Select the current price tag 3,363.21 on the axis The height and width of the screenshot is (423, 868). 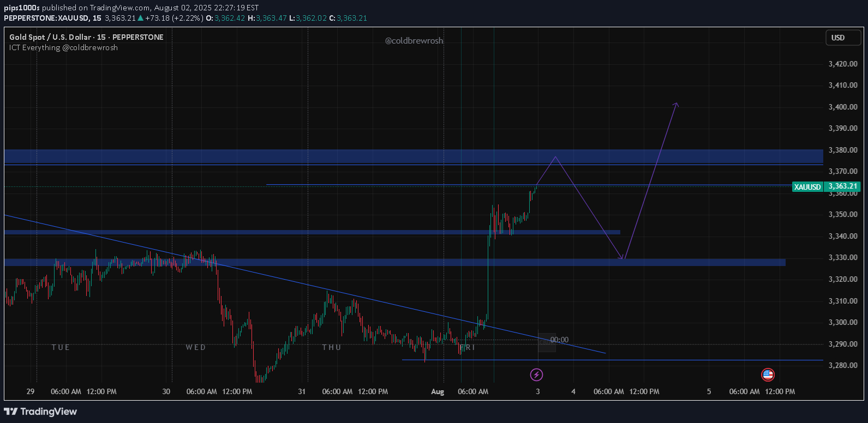pos(843,186)
